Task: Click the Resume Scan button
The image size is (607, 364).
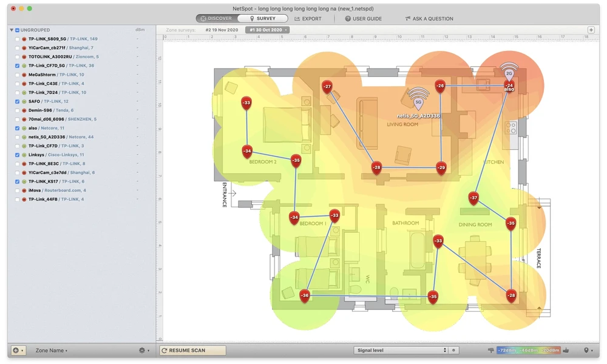Action: pos(192,351)
